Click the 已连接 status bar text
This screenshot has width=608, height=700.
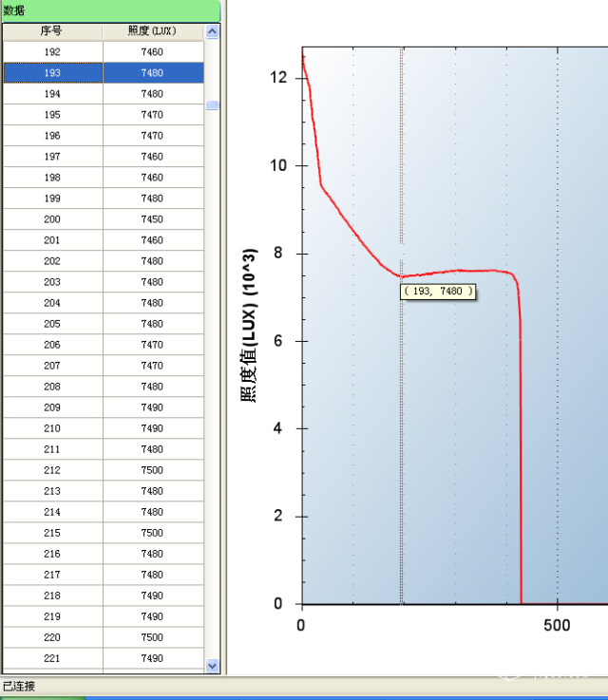pos(19,685)
